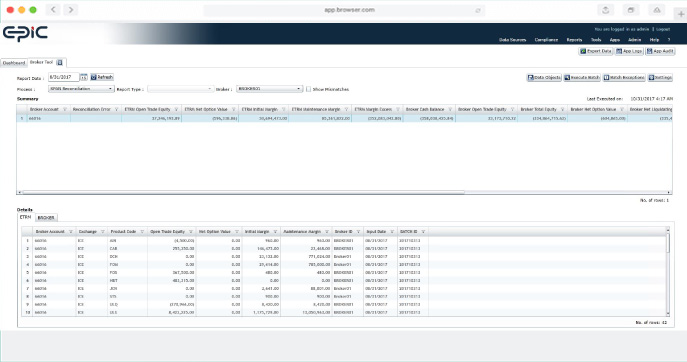Image resolution: width=687 pixels, height=362 pixels.
Task: Click the Export Data button
Action: coord(596,51)
